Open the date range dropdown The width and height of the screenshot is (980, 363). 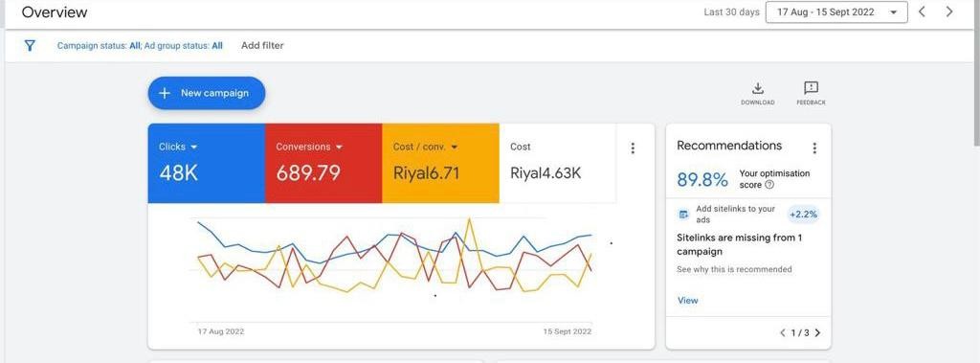(x=836, y=11)
